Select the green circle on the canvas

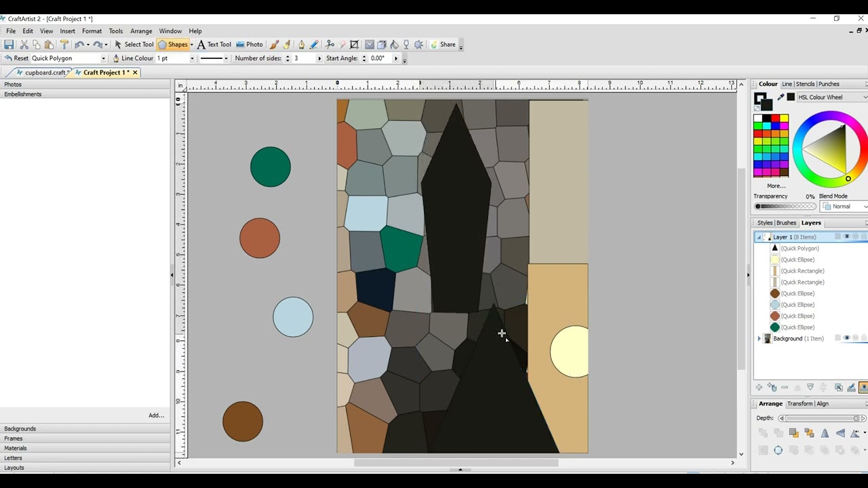coord(271,167)
